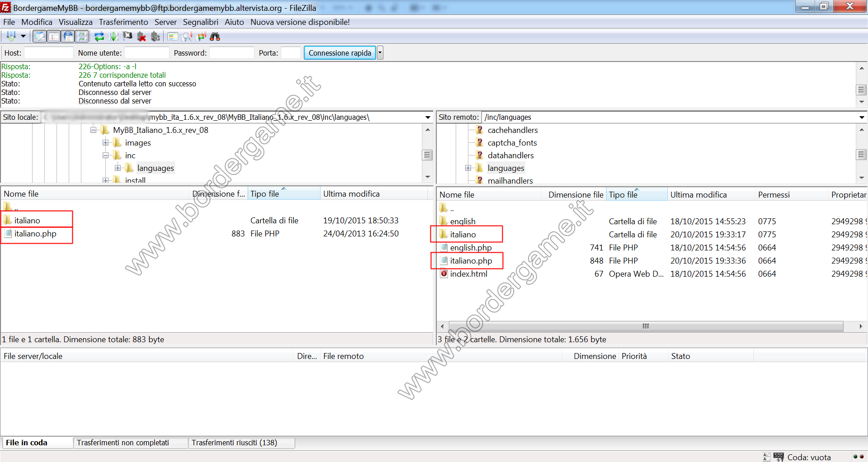Switch to the File in coda tab

[37, 443]
